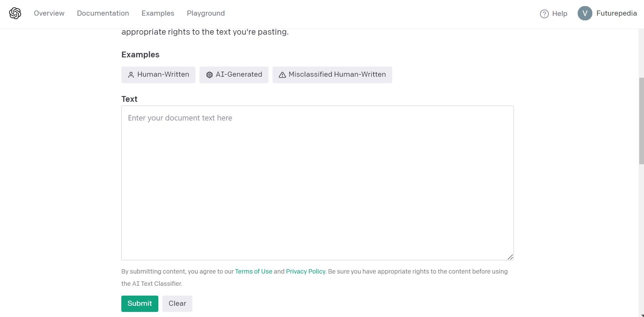This screenshot has height=317, width=644.
Task: Submit the document for classification
Action: (x=139, y=303)
